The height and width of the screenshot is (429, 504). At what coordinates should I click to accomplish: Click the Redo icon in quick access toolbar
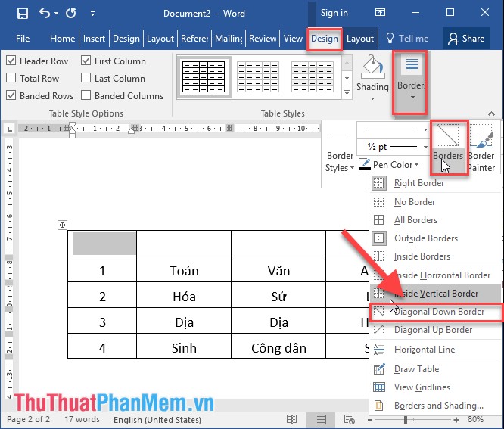70,13
